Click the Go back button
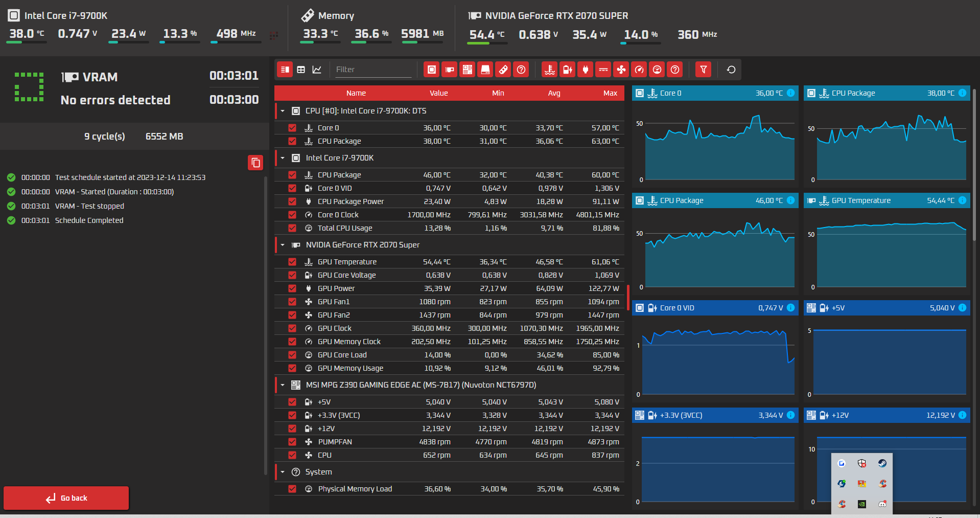 click(66, 498)
